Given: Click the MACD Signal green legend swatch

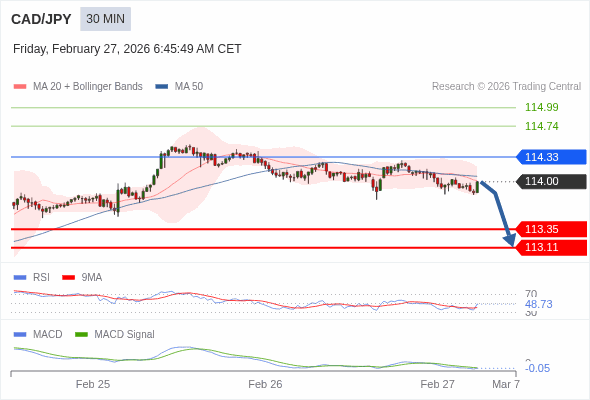Looking at the screenshot, I should tap(81, 335).
